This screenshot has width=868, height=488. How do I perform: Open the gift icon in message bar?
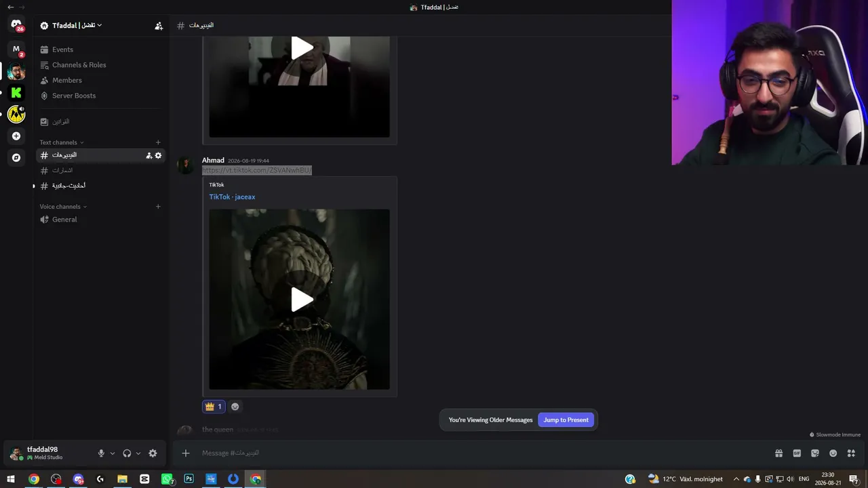(x=779, y=453)
